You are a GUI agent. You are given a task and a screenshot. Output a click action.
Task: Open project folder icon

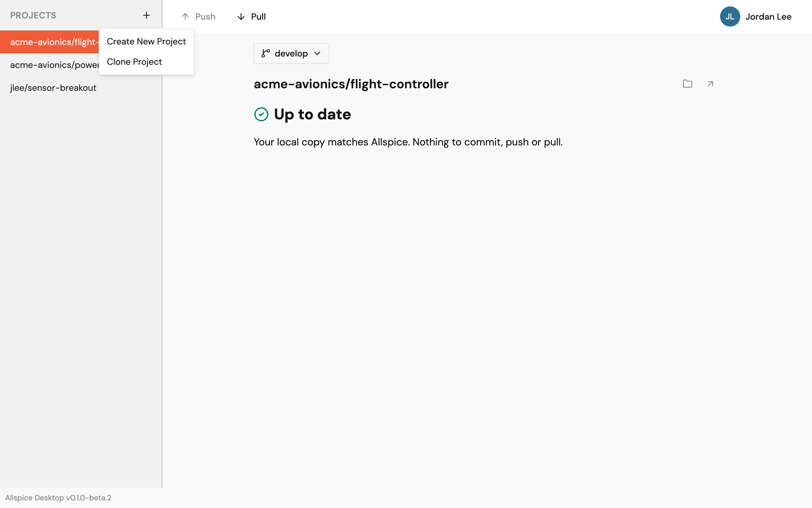688,84
